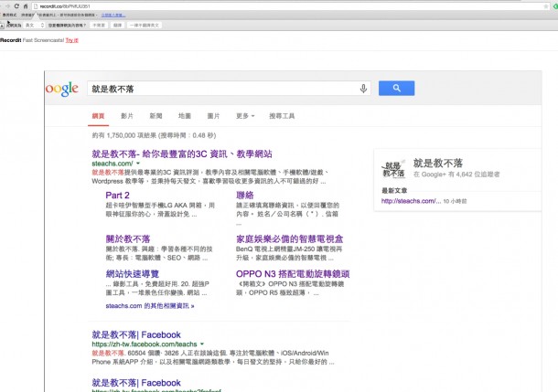
Task: Select the 網頁 results tab
Action: 98,116
